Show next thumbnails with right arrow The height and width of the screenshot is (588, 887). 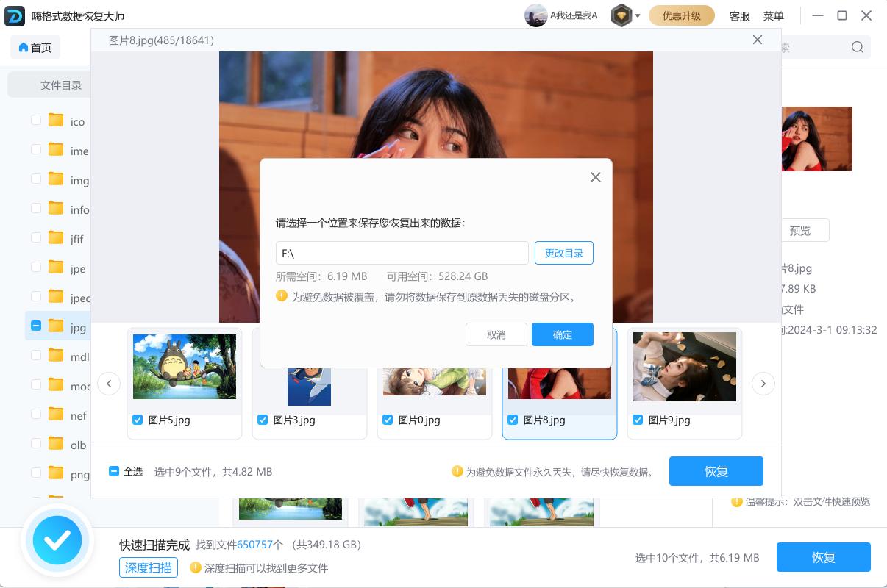pyautogui.click(x=763, y=383)
